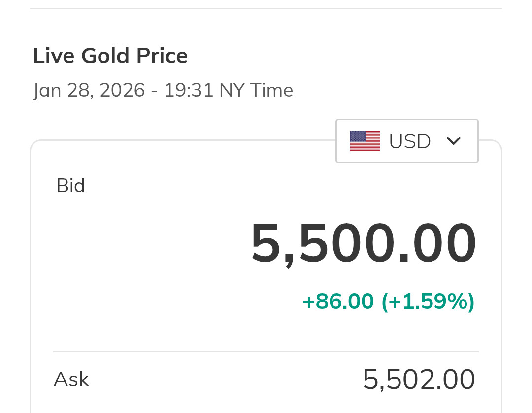Screen dimensions: 532x413
Task: Click the 5,502.00 ask price
Action: tap(419, 379)
